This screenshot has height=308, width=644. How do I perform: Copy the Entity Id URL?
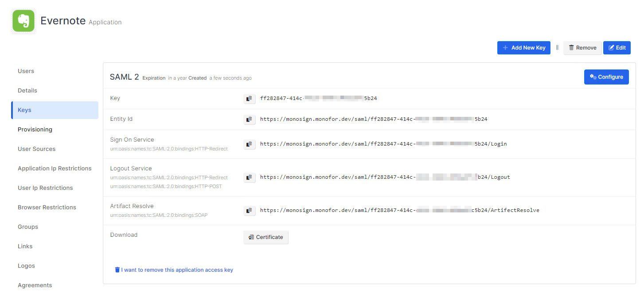click(x=250, y=119)
